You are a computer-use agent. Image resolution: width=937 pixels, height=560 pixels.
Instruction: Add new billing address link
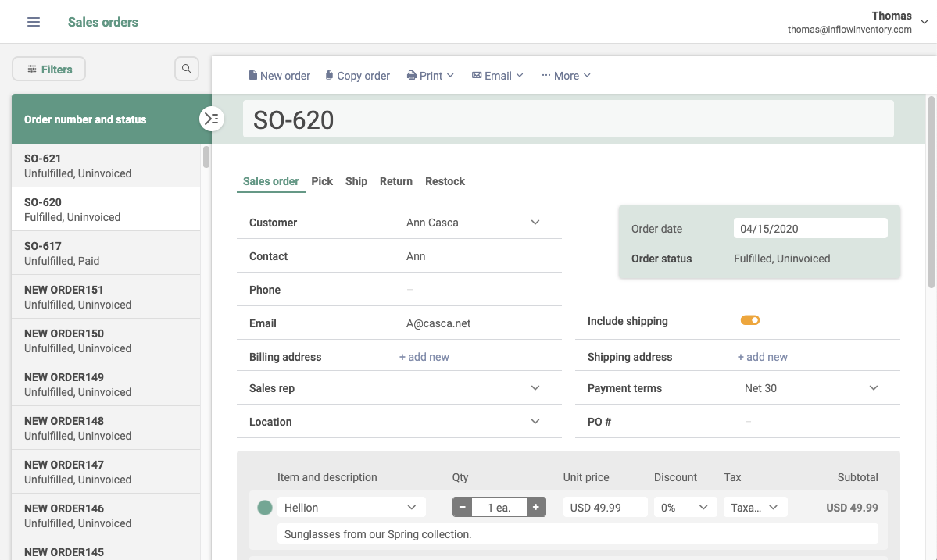pos(424,357)
